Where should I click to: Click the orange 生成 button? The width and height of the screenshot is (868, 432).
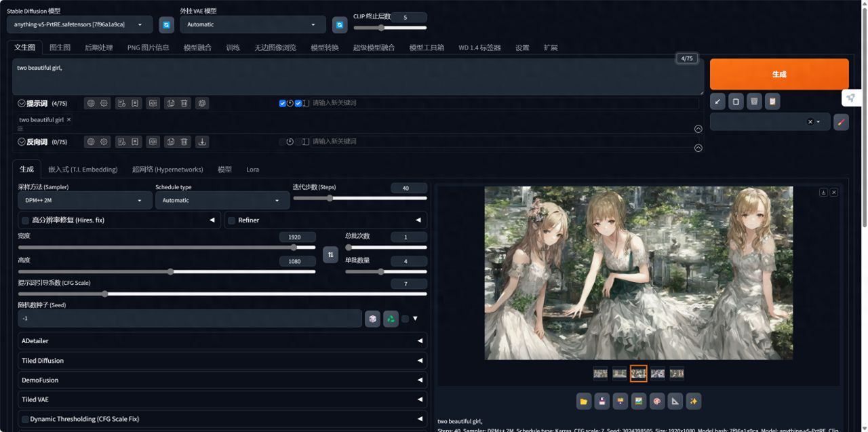tap(778, 75)
